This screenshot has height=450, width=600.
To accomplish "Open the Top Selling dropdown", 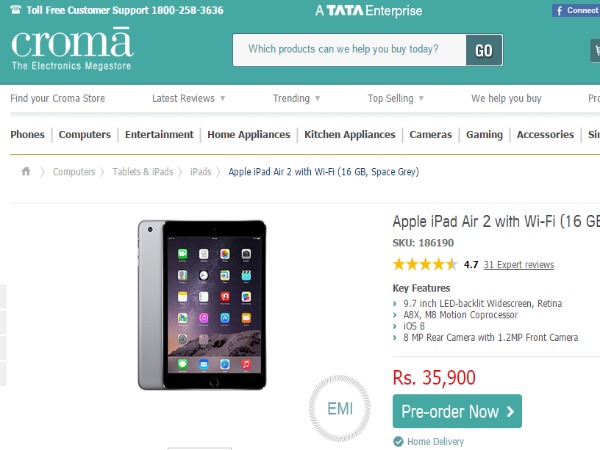I will (x=396, y=99).
